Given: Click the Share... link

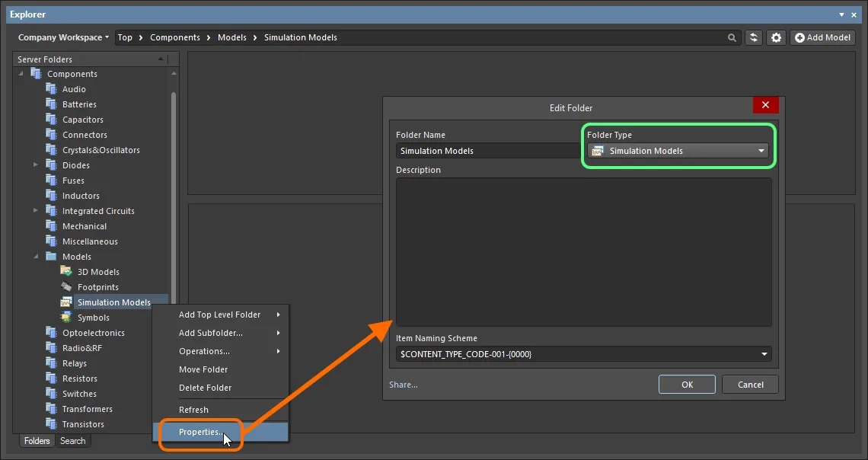Looking at the screenshot, I should point(403,384).
